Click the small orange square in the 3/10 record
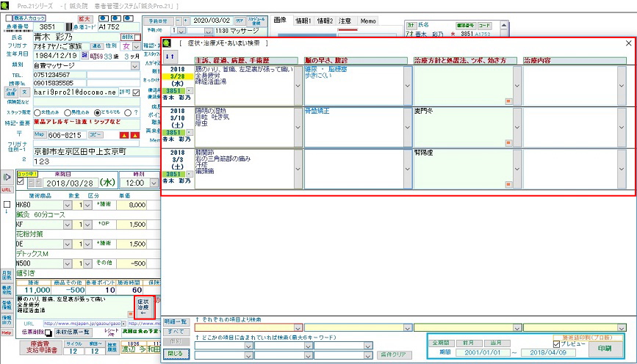This screenshot has height=364, width=637. tap(508, 143)
